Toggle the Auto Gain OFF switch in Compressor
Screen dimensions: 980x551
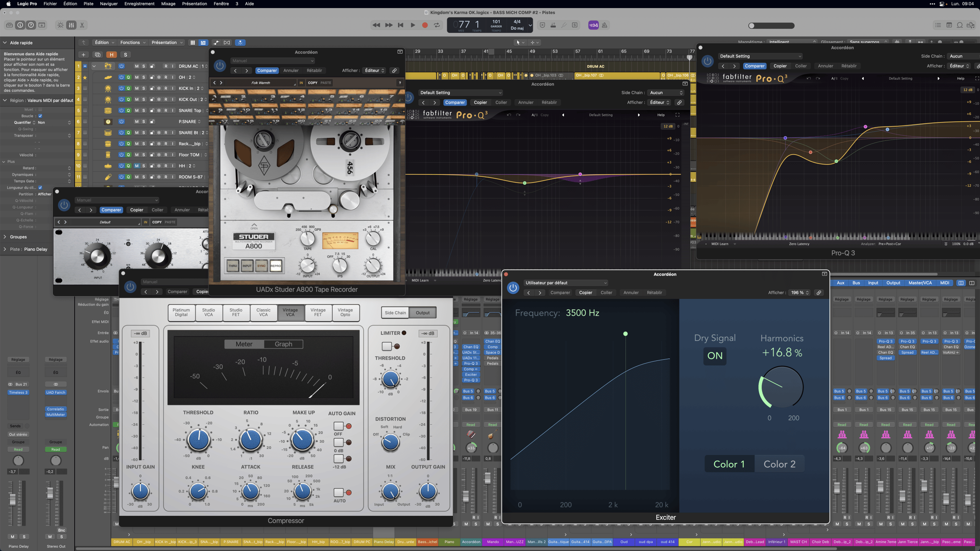[338, 426]
